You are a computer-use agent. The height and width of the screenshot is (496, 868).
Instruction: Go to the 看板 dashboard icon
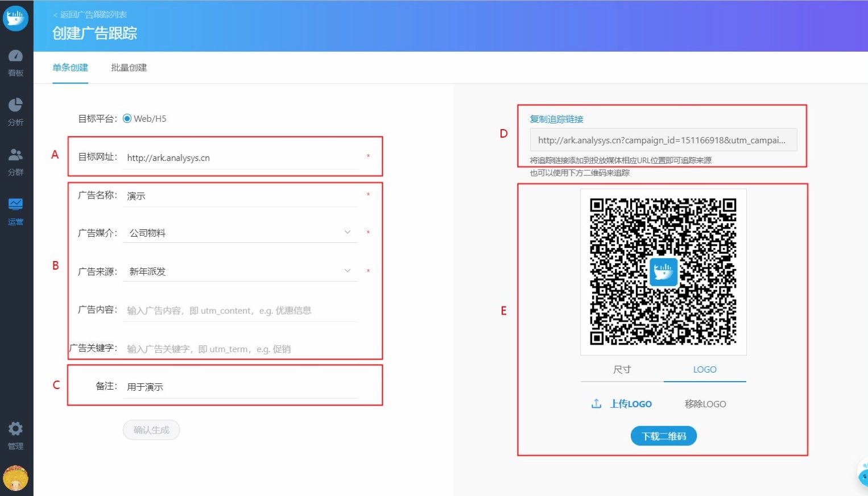point(16,56)
